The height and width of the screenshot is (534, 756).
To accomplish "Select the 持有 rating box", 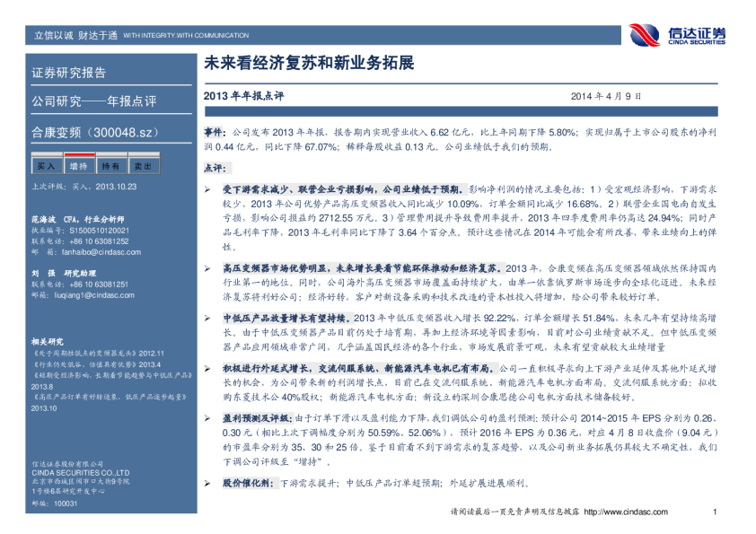I will coord(110,167).
